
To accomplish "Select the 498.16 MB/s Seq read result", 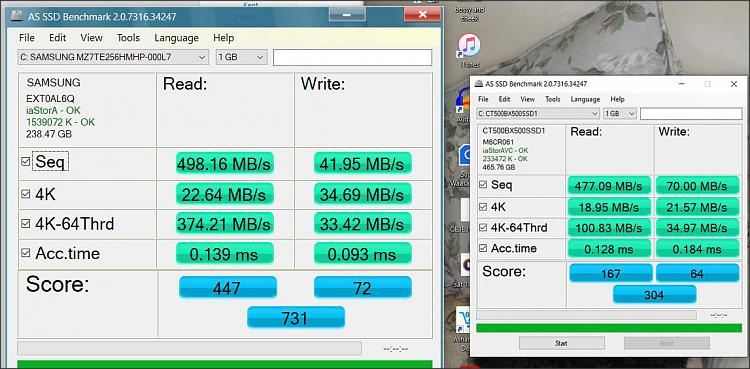I will coord(224,164).
